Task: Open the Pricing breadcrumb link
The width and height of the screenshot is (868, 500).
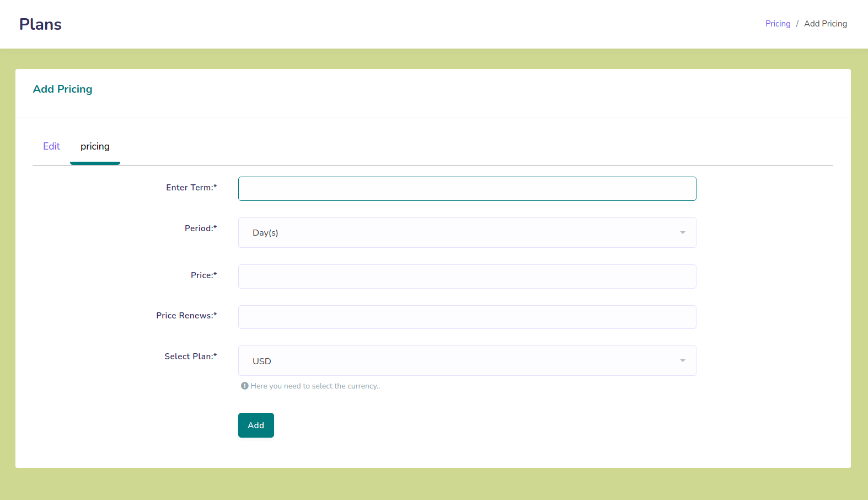Action: 778,24
